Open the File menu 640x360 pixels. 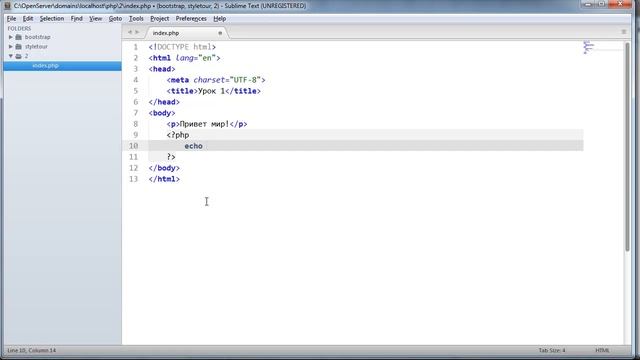click(11, 19)
